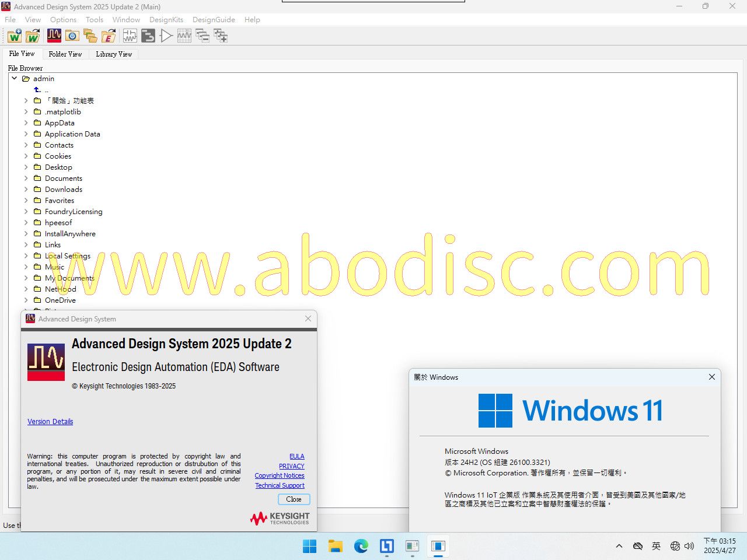The width and height of the screenshot is (747, 560).
Task: Open the Tools menu
Action: (95, 20)
